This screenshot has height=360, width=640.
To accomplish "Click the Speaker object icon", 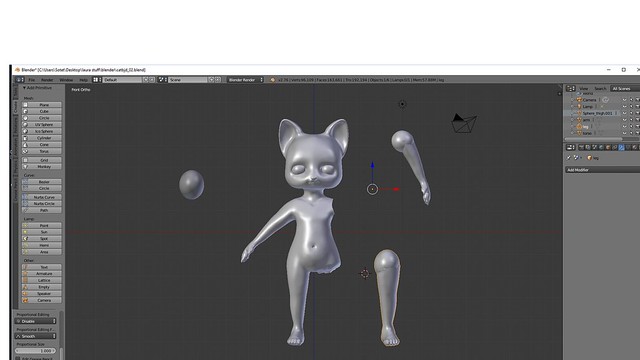I will [25, 293].
